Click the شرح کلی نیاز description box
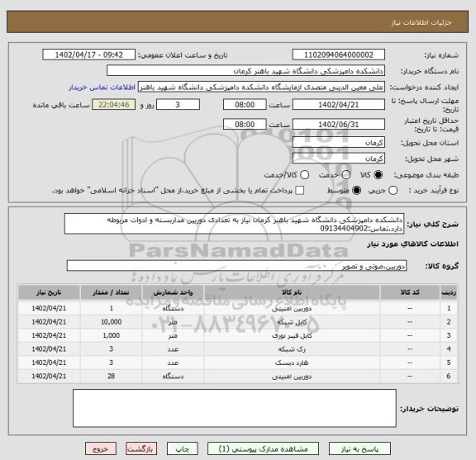The width and height of the screenshot is (476, 460). [234, 224]
